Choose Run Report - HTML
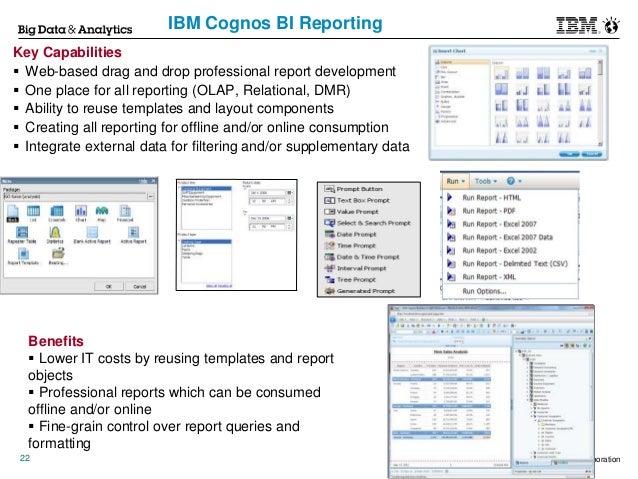638x479 pixels. [x=509, y=198]
